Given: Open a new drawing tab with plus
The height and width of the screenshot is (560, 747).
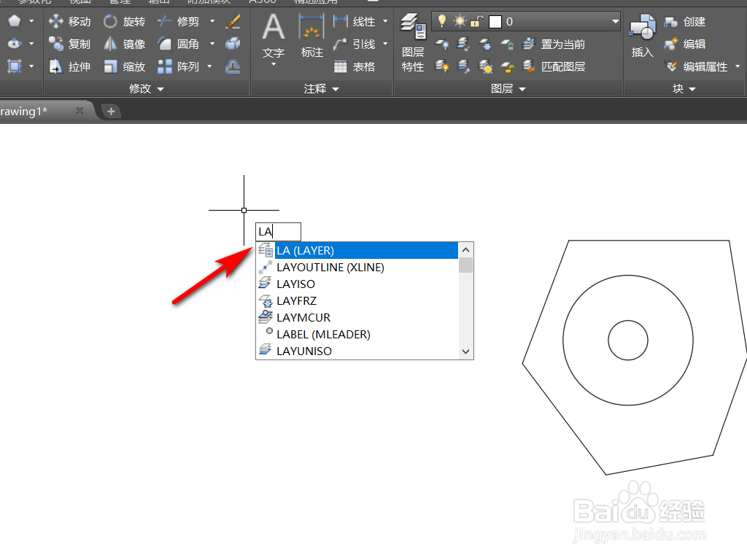Looking at the screenshot, I should (111, 112).
